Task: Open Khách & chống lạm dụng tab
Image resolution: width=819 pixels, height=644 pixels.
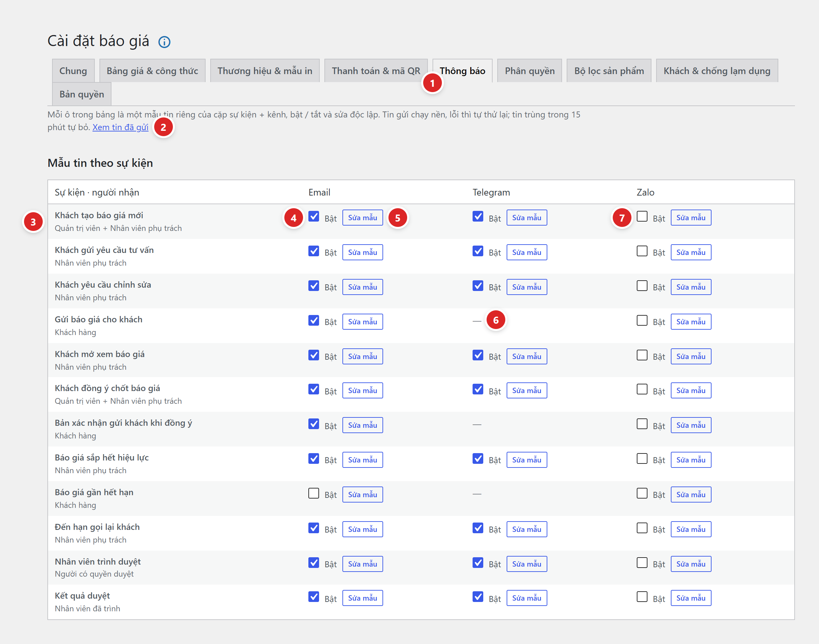Action: click(717, 71)
